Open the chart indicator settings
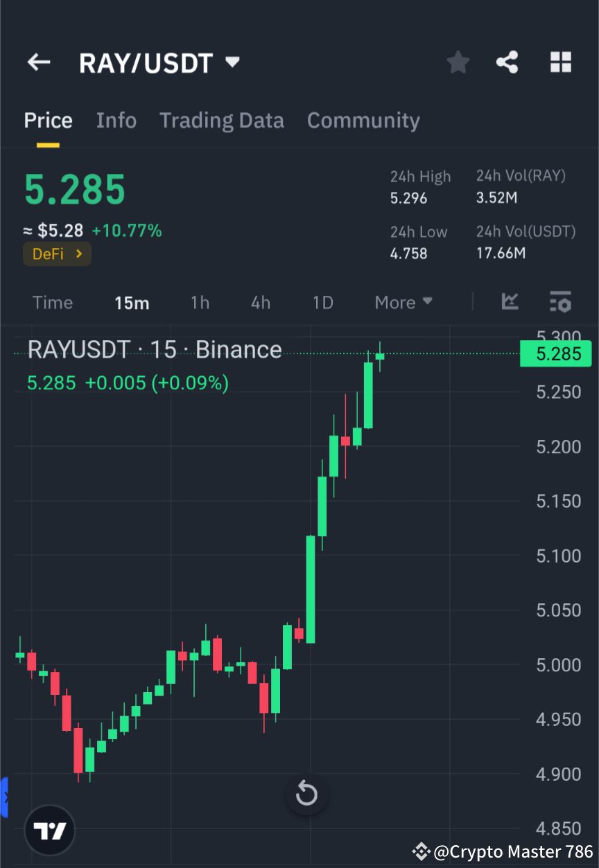Screen dimensions: 599x868 [x=560, y=302]
